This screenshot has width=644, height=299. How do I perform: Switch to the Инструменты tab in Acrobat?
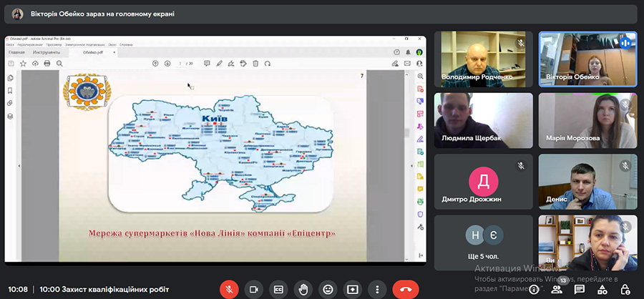(x=47, y=52)
